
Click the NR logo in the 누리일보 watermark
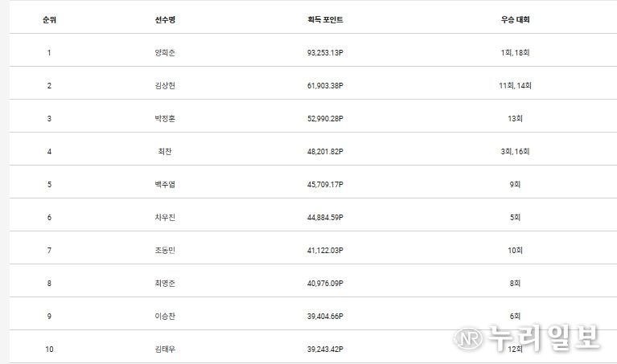(467, 337)
